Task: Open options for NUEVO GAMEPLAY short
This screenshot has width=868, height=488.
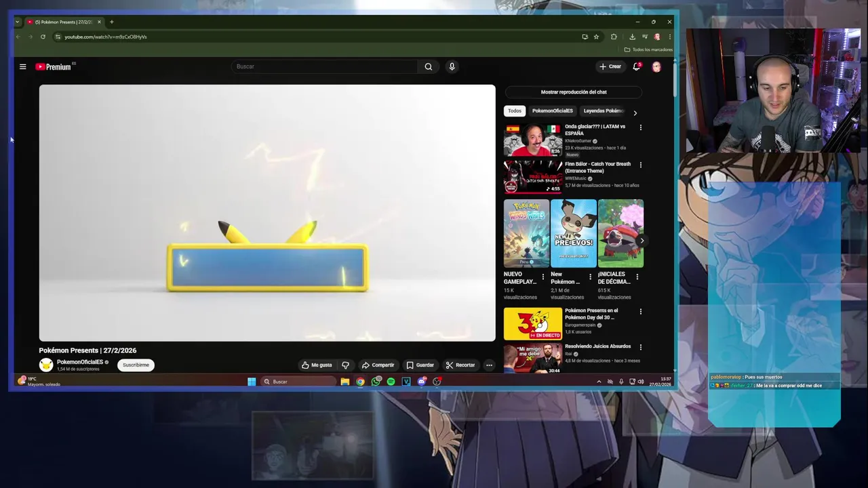Action: pos(542,277)
